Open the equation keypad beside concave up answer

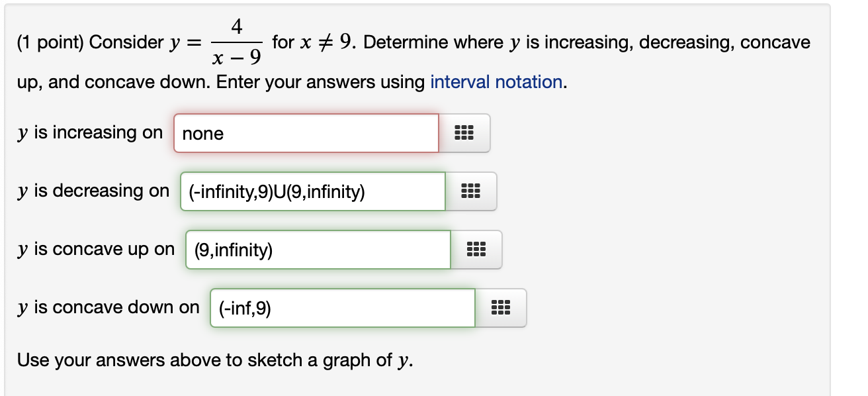pyautogui.click(x=476, y=250)
